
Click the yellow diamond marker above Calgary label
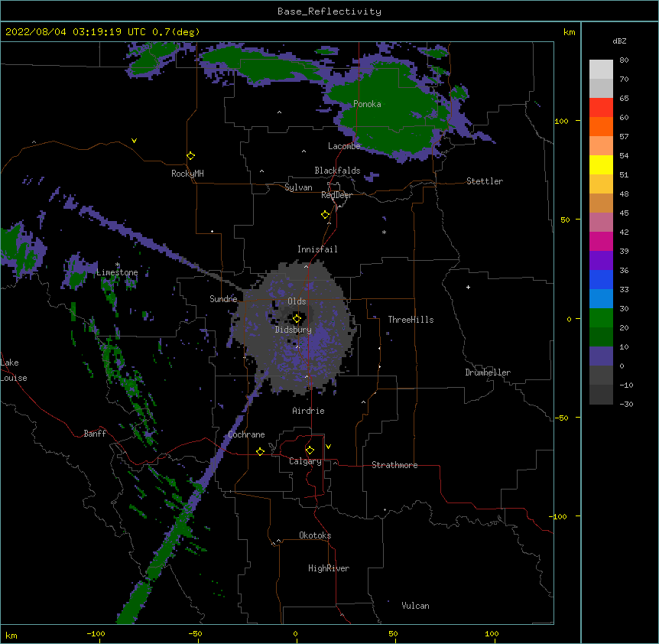(310, 450)
